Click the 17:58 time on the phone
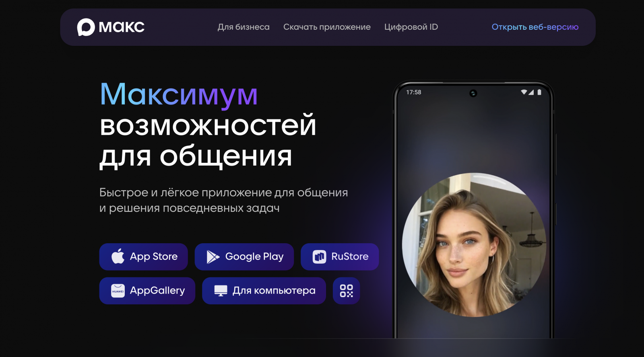 point(414,92)
